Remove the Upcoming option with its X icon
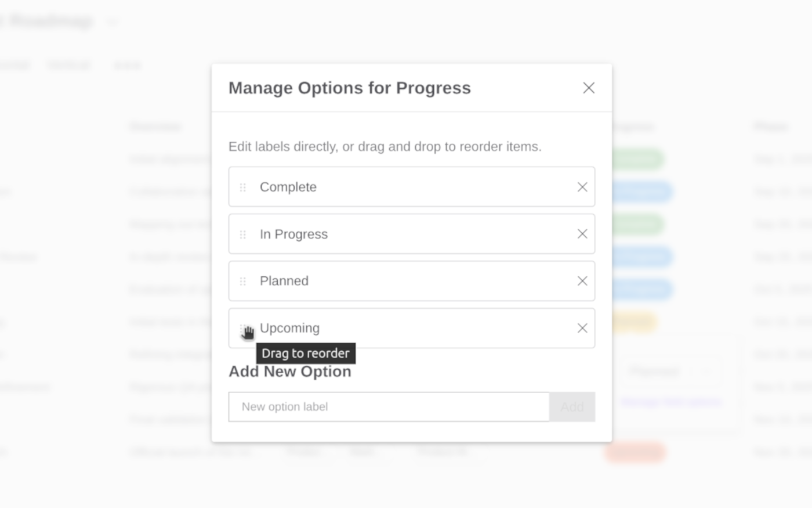This screenshot has height=508, width=812. (x=582, y=328)
